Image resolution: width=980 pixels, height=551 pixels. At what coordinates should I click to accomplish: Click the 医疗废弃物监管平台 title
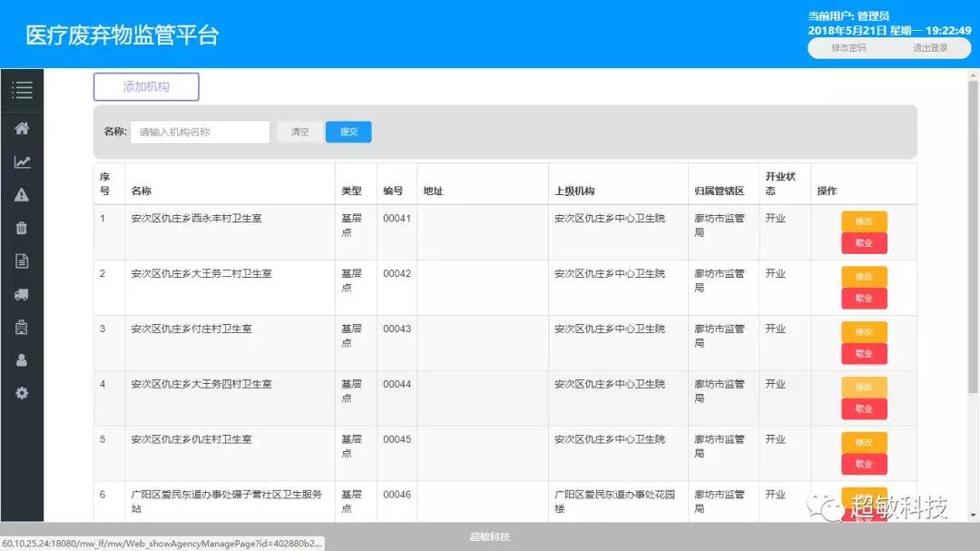122,35
